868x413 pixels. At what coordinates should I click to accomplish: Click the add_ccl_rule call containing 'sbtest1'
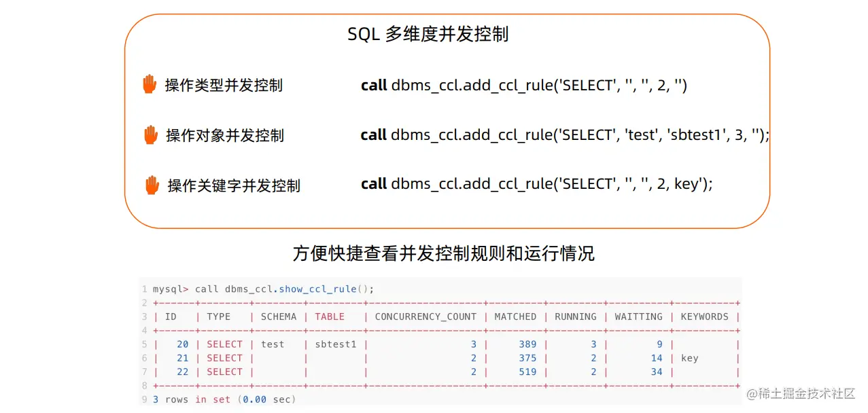565,134
